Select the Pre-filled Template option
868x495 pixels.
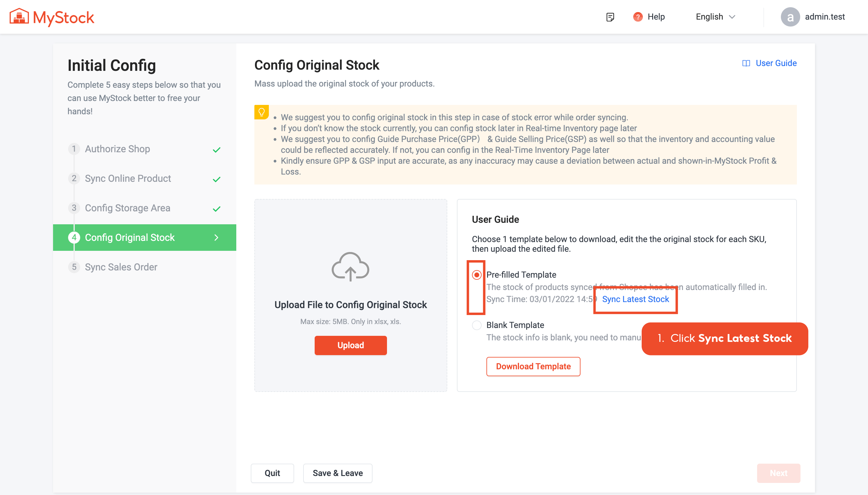477,275
